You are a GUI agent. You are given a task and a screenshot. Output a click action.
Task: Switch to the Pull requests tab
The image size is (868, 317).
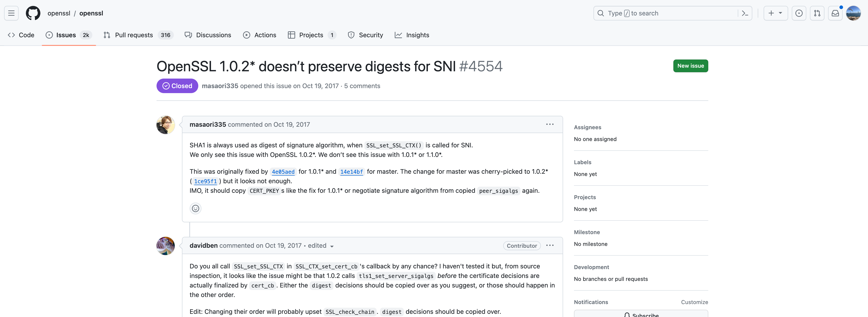[x=134, y=35]
